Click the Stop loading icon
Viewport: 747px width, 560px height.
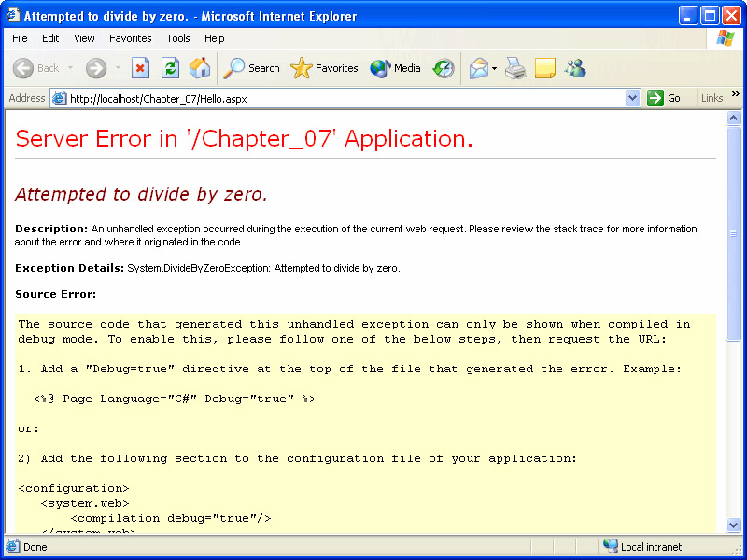tap(140, 68)
